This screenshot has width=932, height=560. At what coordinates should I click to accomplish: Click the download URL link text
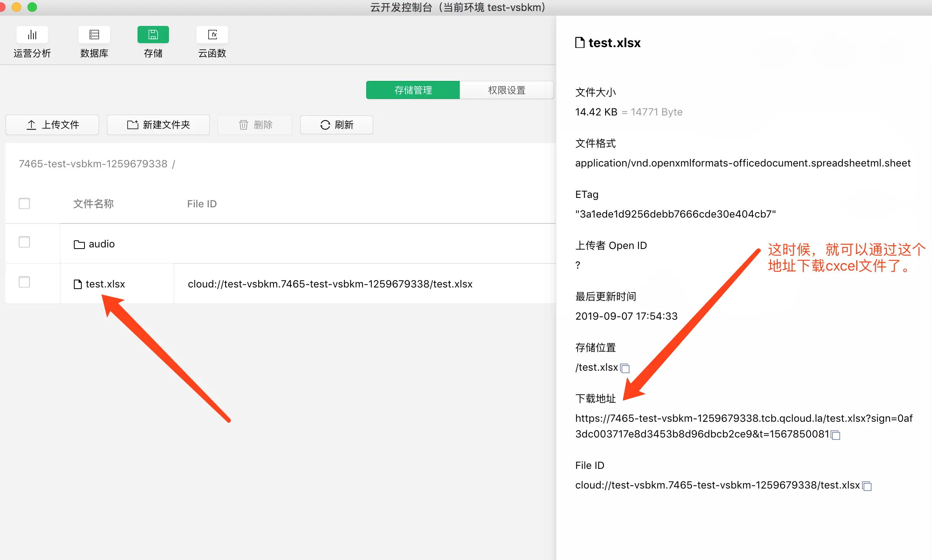pos(743,419)
